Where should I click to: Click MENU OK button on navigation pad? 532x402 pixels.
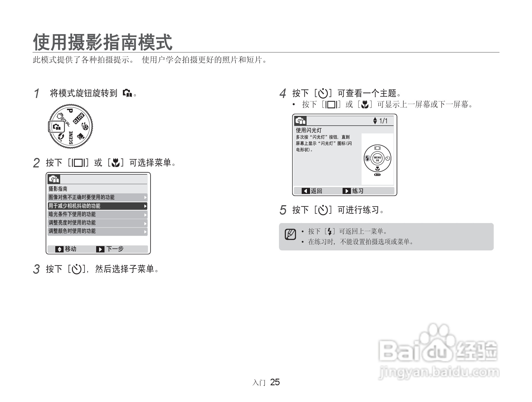tap(377, 158)
